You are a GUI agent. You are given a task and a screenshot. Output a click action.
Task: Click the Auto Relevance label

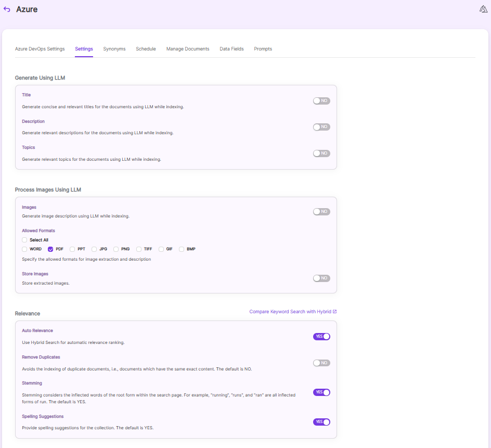click(37, 330)
